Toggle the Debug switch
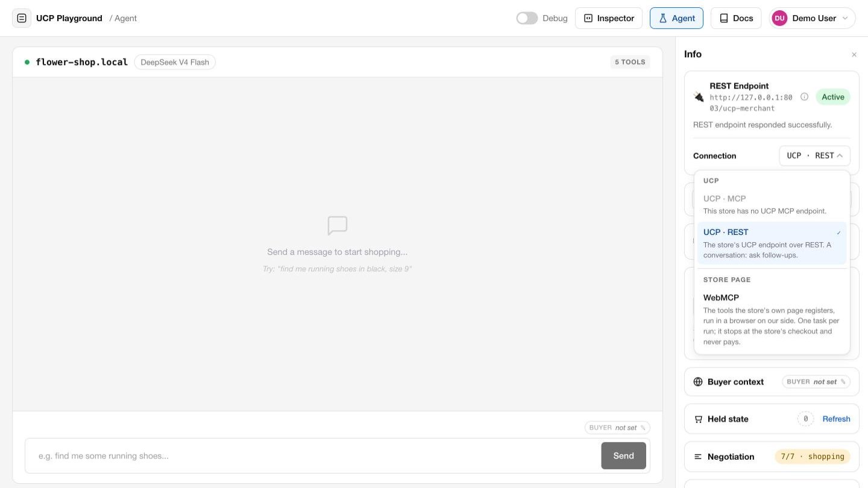The height and width of the screenshot is (488, 868). [527, 18]
